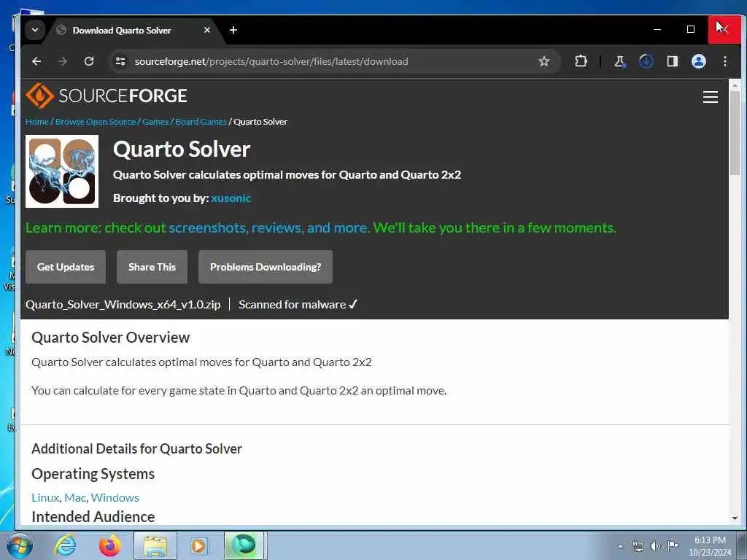The width and height of the screenshot is (747, 560).
Task: Open the Chrome Labs flask icon
Action: pyautogui.click(x=619, y=61)
